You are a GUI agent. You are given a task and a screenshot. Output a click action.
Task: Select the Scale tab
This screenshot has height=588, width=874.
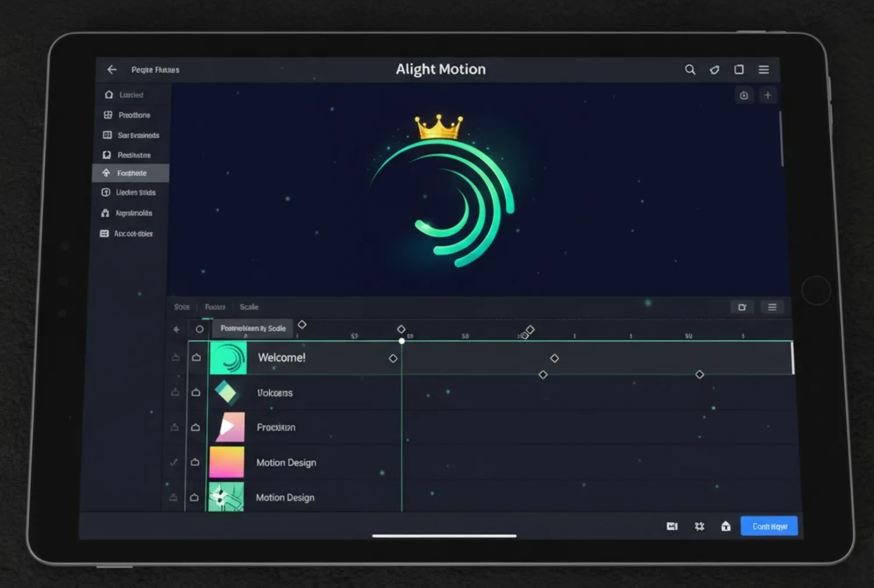click(x=249, y=307)
